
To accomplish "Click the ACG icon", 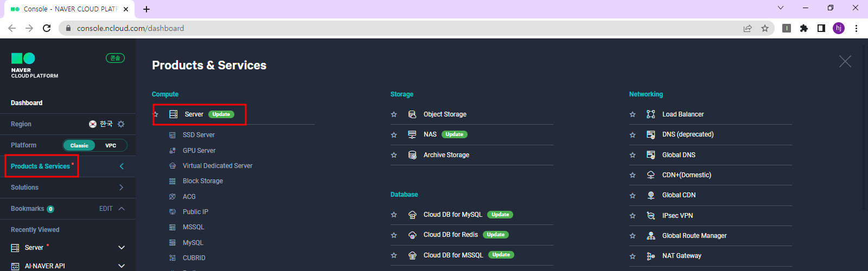I will (x=173, y=197).
